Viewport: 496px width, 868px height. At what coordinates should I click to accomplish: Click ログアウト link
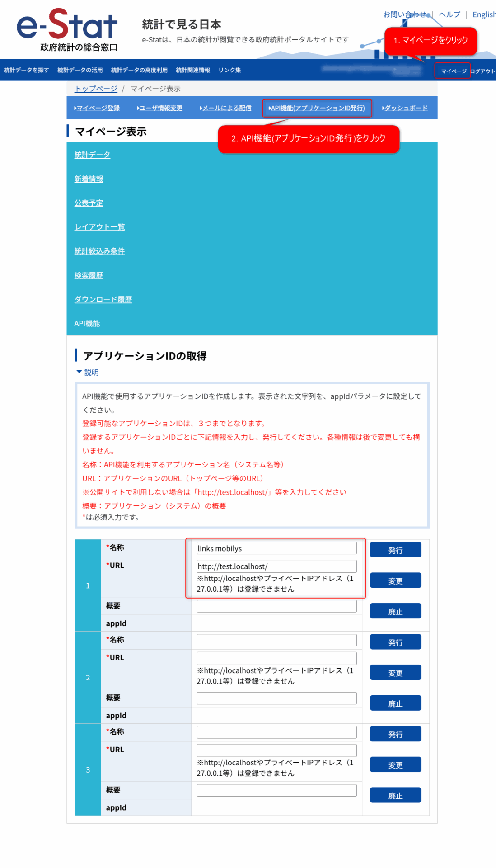click(x=482, y=71)
